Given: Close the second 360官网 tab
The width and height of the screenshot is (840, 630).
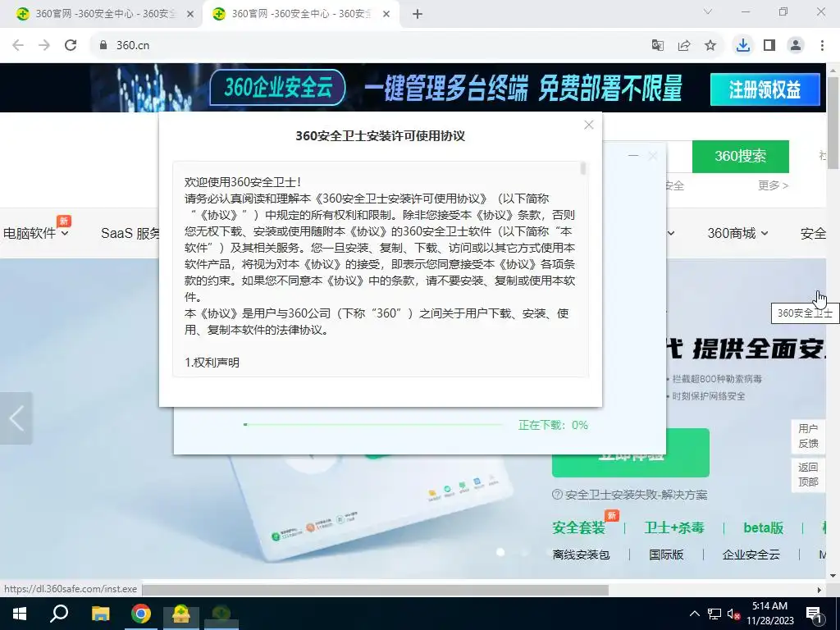Looking at the screenshot, I should [386, 15].
